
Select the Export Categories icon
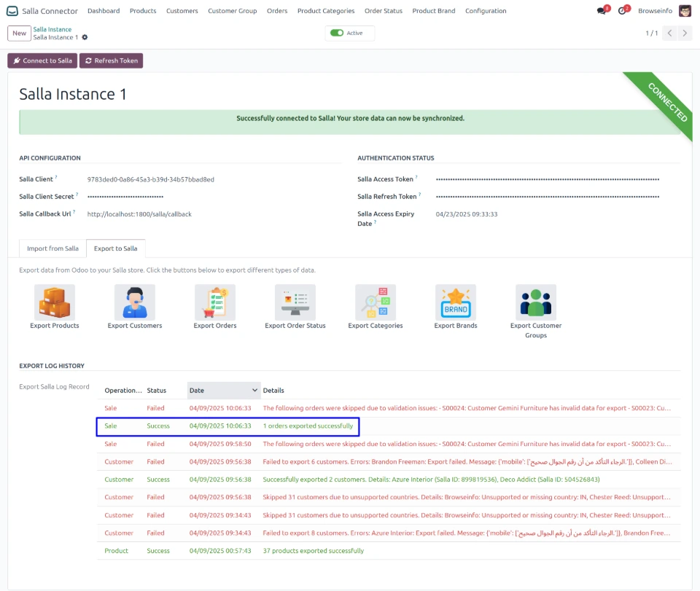376,302
